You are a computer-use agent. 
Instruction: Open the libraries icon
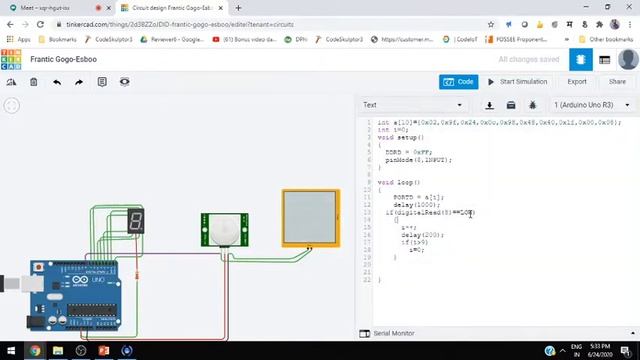[511, 105]
